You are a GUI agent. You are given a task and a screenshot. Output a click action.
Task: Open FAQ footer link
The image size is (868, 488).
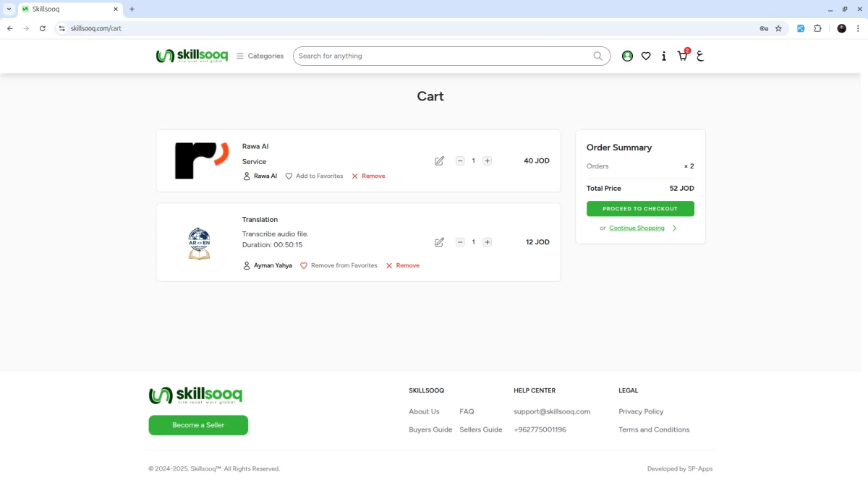pos(467,411)
